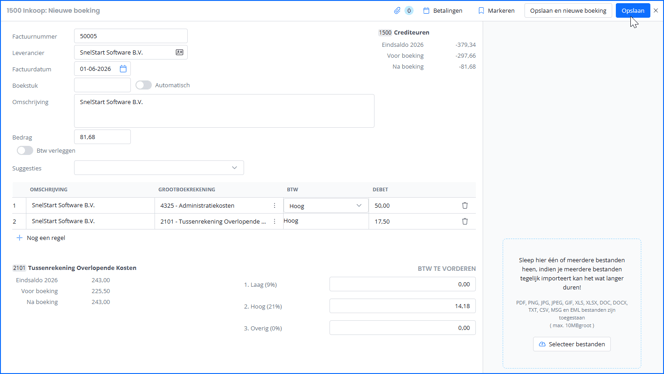
Task: Toggle the Automatisch boekstuk switch
Action: click(144, 85)
